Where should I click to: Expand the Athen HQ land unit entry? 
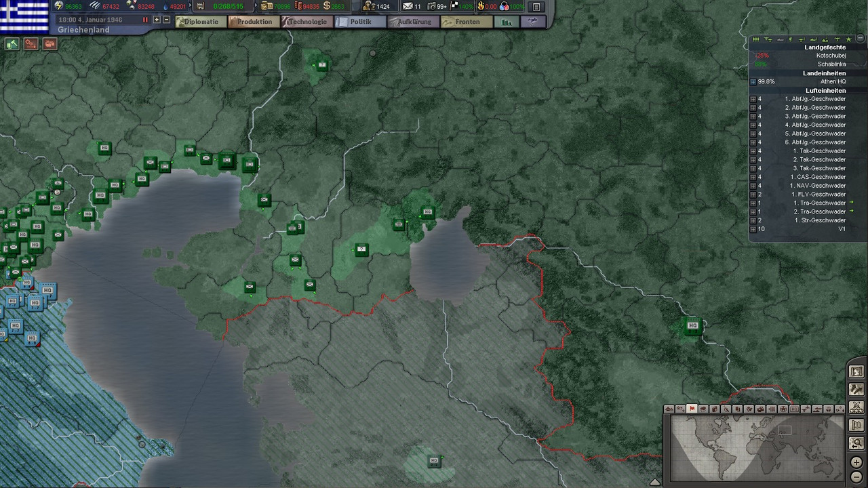(x=753, y=81)
